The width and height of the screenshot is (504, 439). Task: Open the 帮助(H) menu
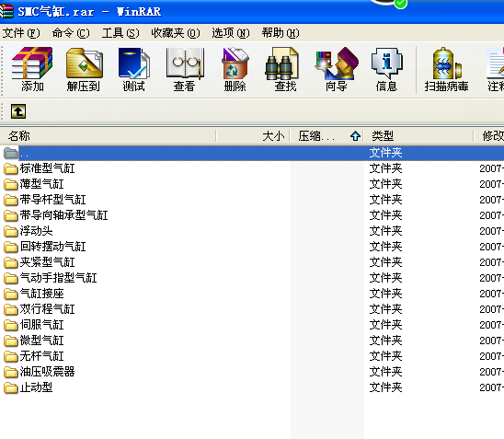281,33
